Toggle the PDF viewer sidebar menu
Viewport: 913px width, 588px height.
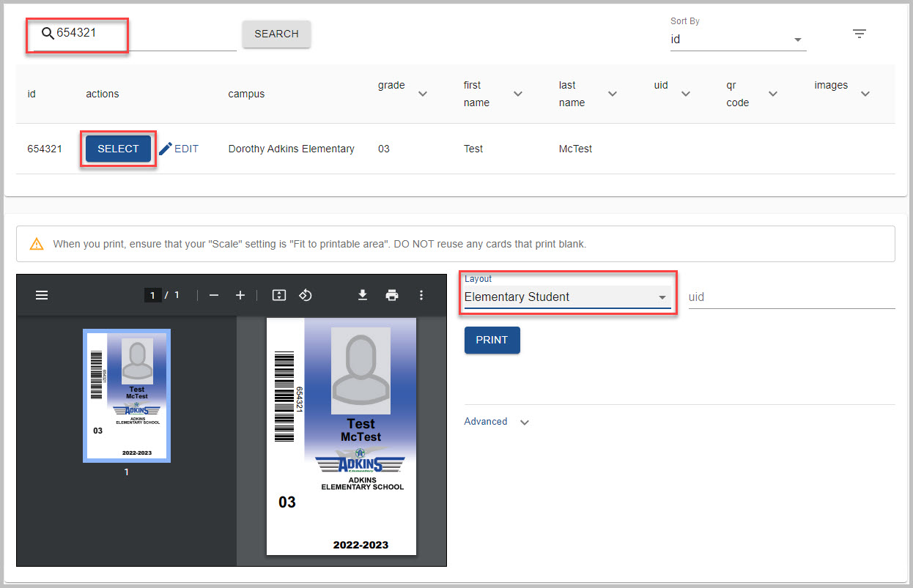tap(42, 295)
